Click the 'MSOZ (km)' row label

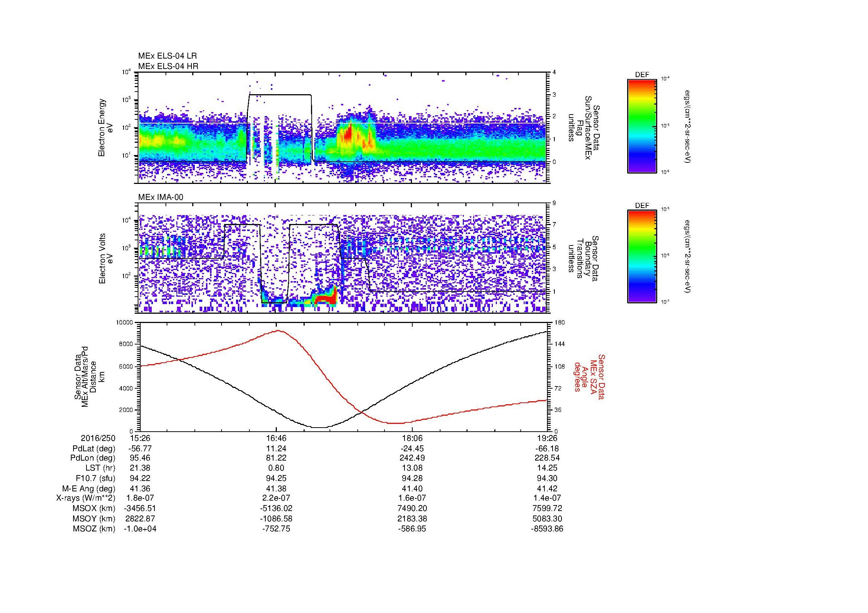(x=94, y=529)
